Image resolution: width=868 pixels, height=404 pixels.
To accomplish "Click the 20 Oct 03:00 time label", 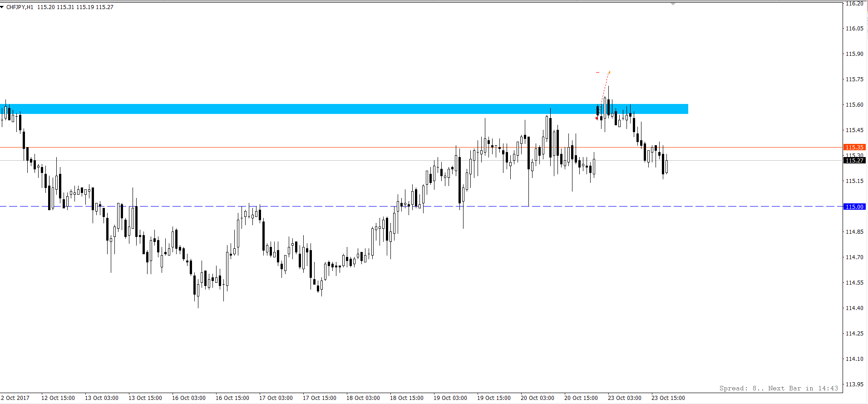I will coord(538,398).
